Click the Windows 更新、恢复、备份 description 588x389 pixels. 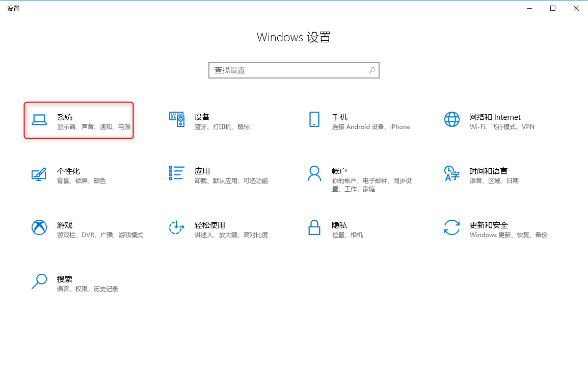509,235
